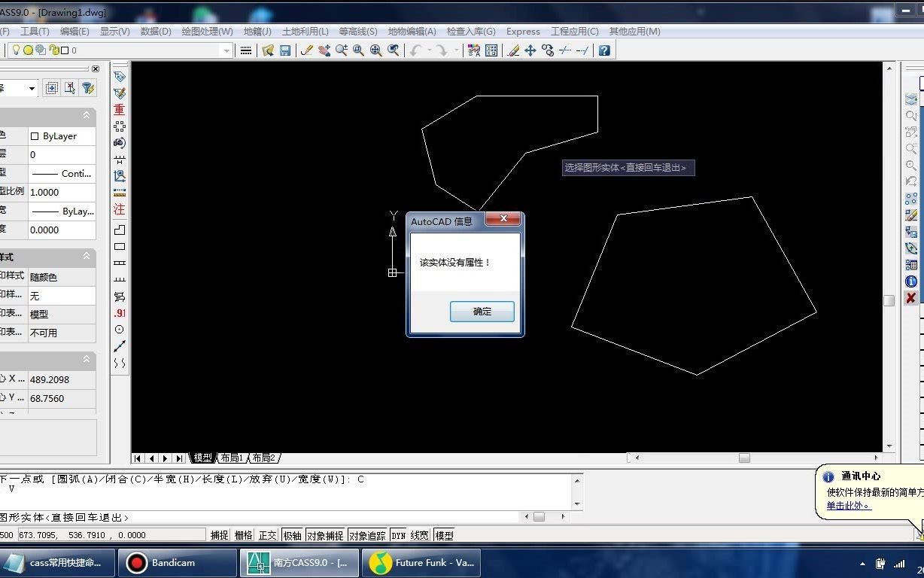
Task: Click the 重 icon in vertical toolbar
Action: coord(120,109)
